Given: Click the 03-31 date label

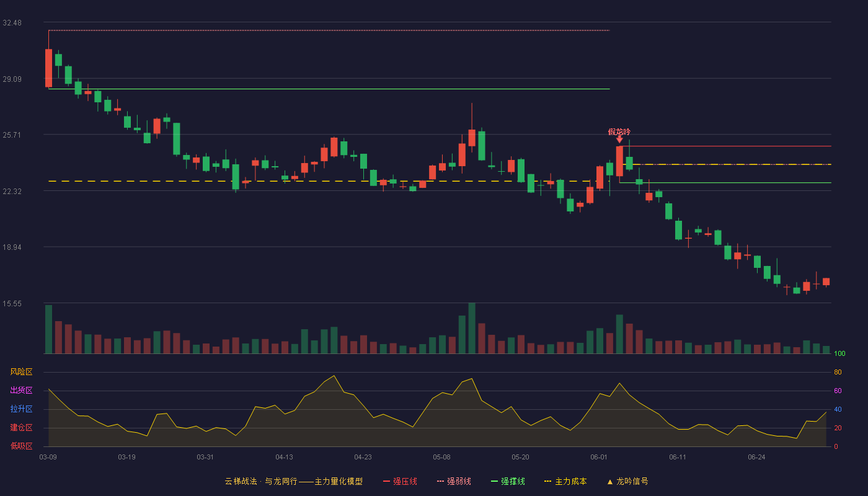Looking at the screenshot, I should point(205,457).
